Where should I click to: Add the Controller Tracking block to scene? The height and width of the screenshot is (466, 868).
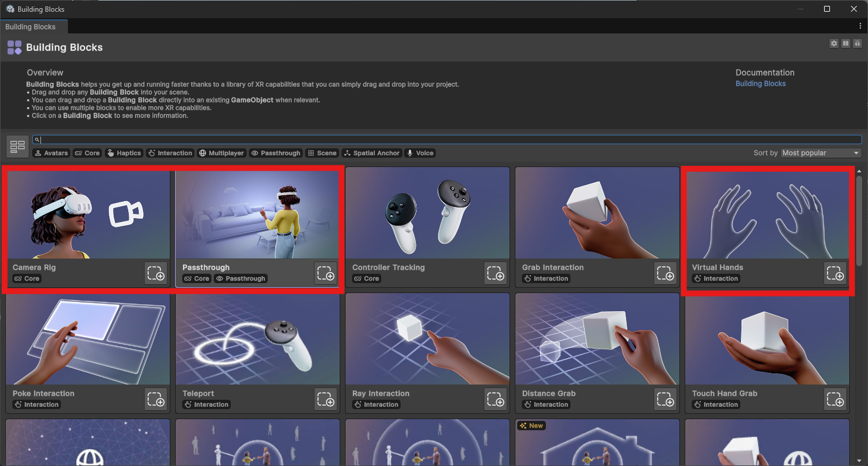click(495, 273)
